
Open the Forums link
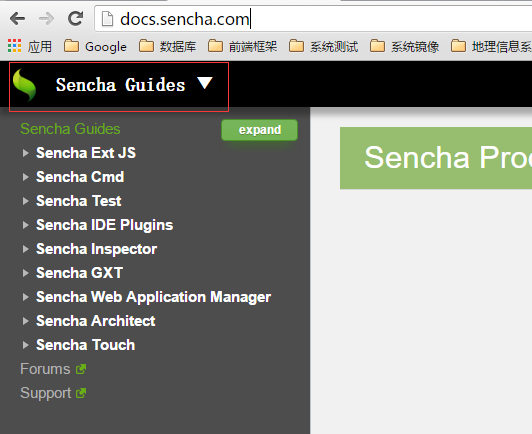45,369
